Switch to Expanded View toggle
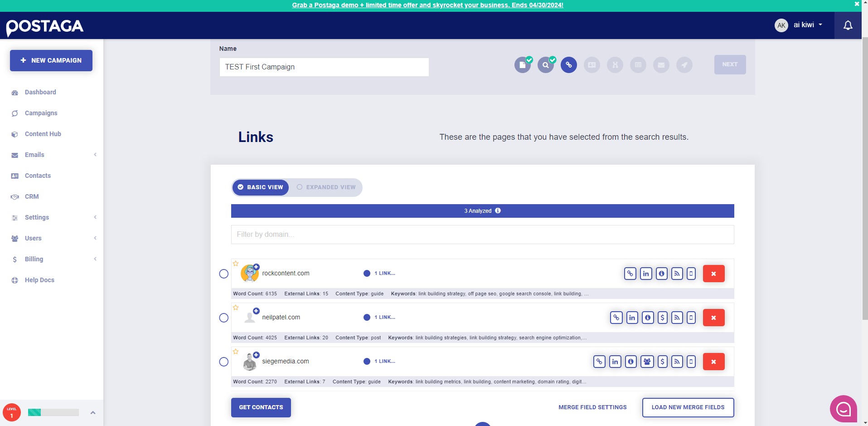Image resolution: width=868 pixels, height=426 pixels. tap(326, 187)
